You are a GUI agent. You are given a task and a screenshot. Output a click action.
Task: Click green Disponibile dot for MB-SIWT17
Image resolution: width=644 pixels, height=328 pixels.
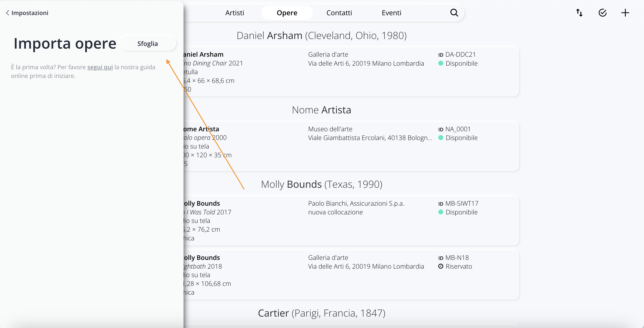click(441, 212)
